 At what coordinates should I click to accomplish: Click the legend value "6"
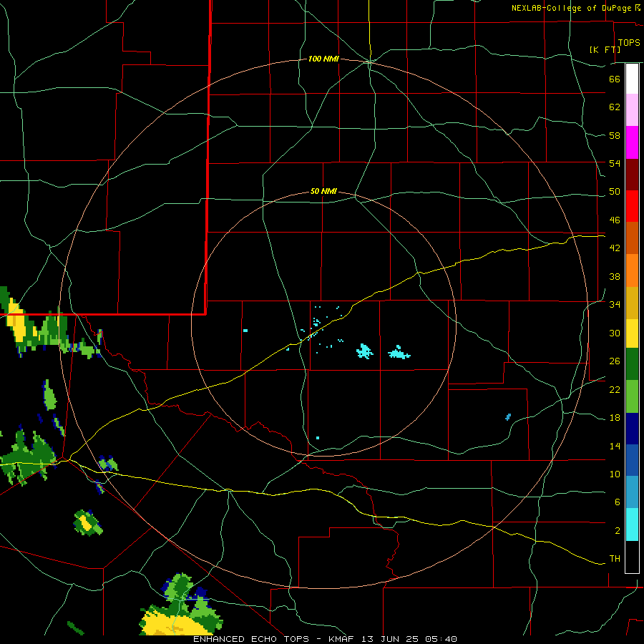point(617,502)
